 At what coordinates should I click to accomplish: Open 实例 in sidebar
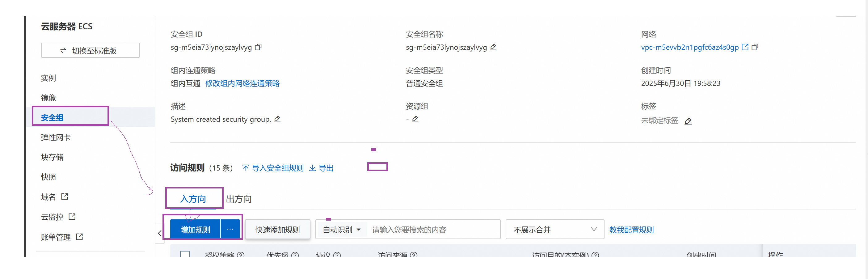coord(48,78)
